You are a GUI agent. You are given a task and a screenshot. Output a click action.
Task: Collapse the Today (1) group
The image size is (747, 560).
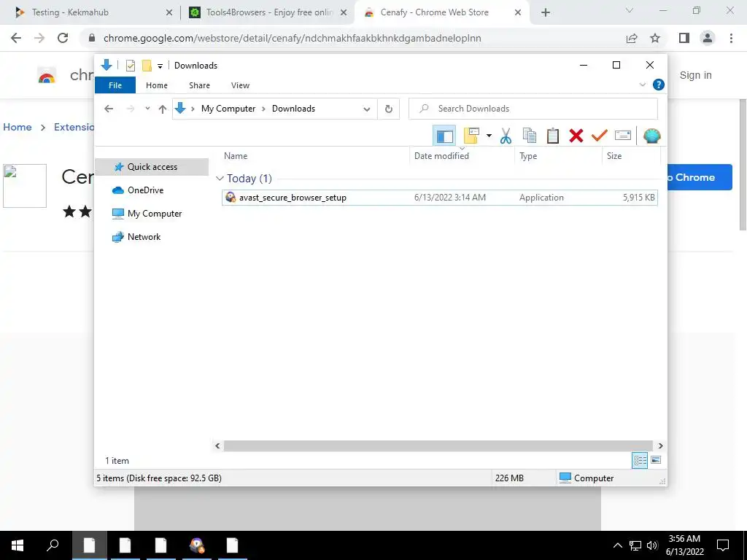coord(220,179)
